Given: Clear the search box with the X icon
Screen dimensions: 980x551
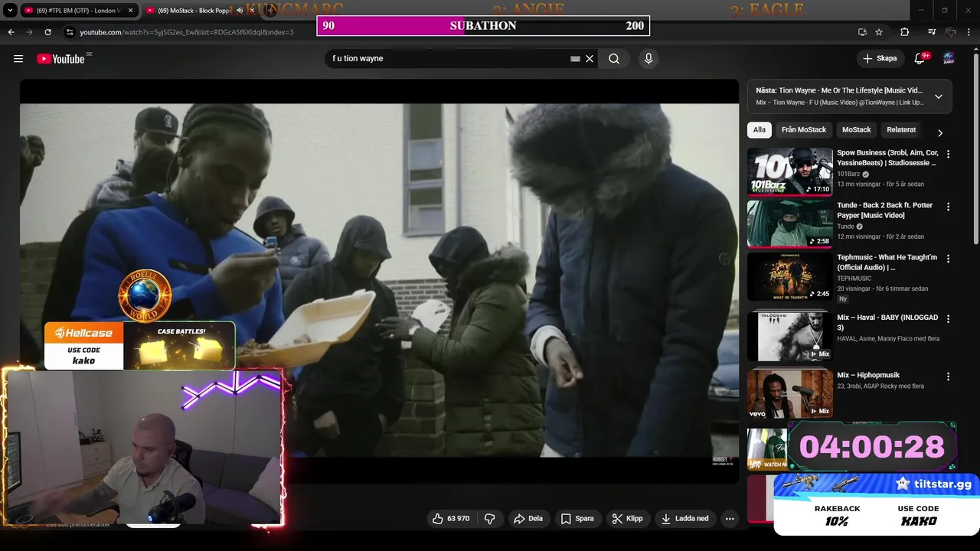Looking at the screenshot, I should [x=590, y=59].
